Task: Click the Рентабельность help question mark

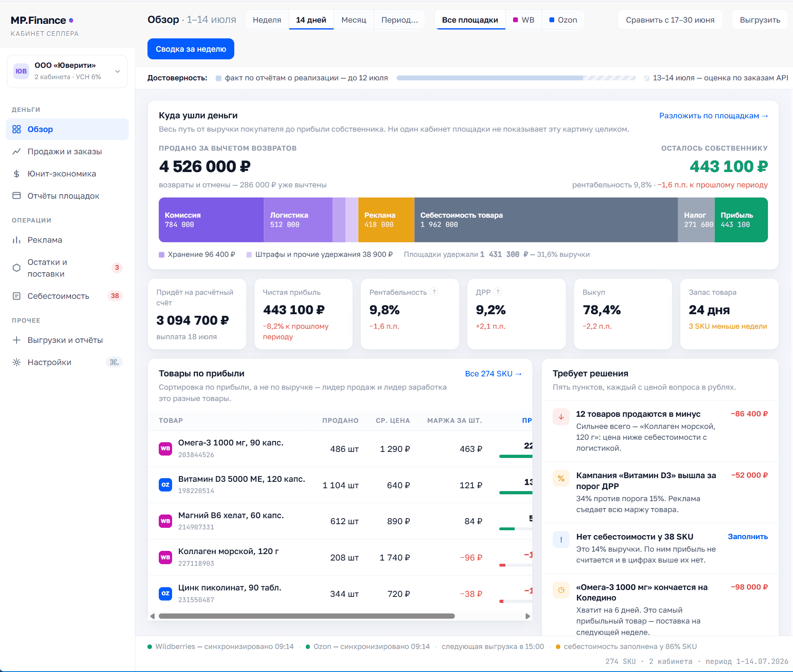Action: click(434, 292)
